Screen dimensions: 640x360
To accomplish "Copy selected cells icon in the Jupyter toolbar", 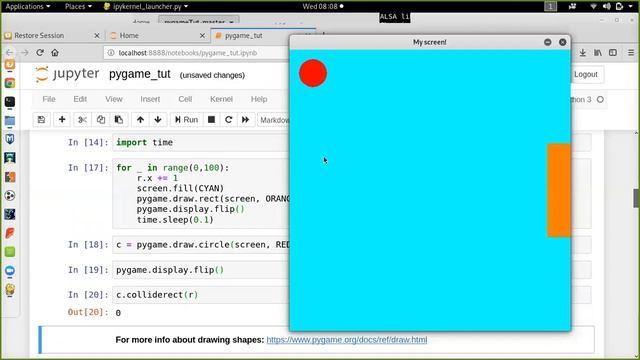I will point(101,120).
